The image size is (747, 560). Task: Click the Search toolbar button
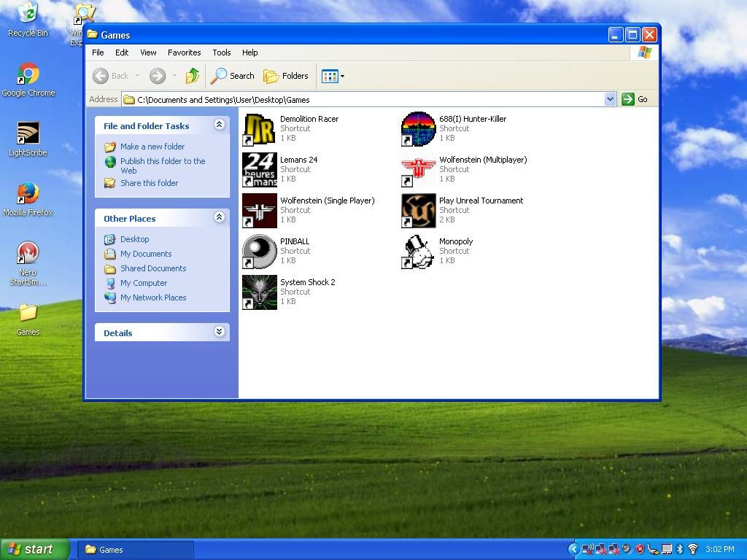(233, 76)
